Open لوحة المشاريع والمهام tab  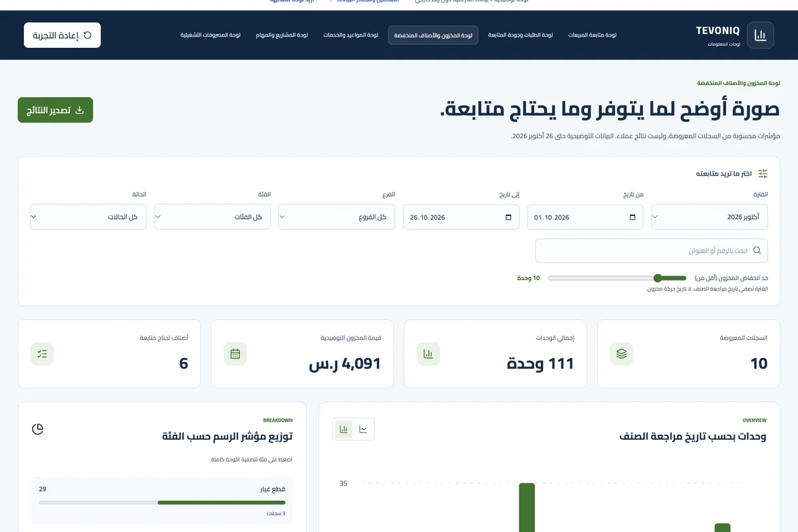coord(281,35)
